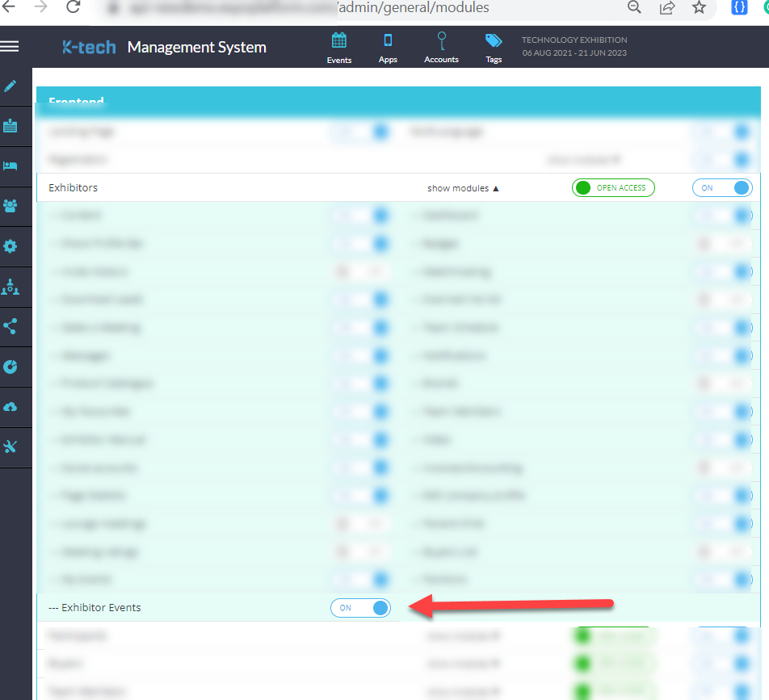
Task: Switch the Exhibitors OPEN ACCESS toggle
Action: (613, 188)
